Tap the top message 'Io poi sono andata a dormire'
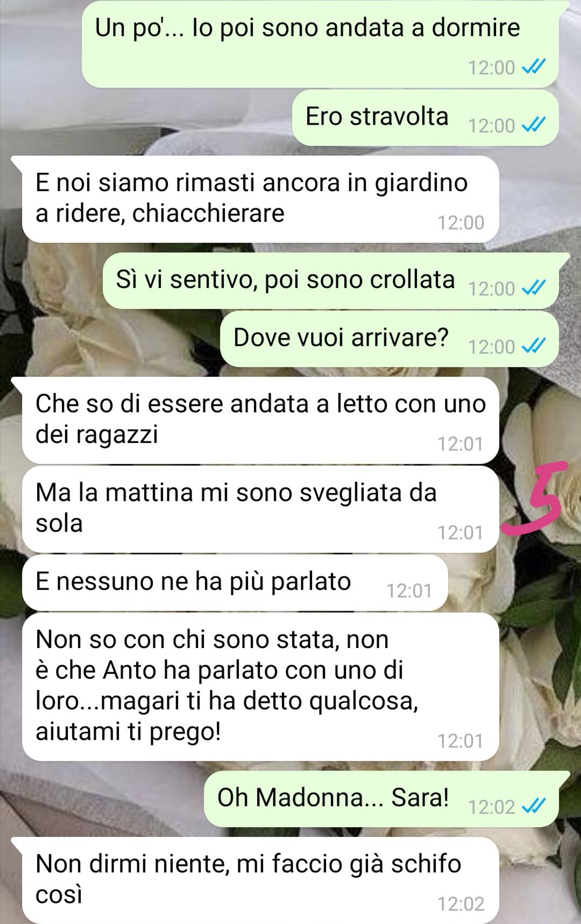The width and height of the screenshot is (581, 924). tap(320, 44)
